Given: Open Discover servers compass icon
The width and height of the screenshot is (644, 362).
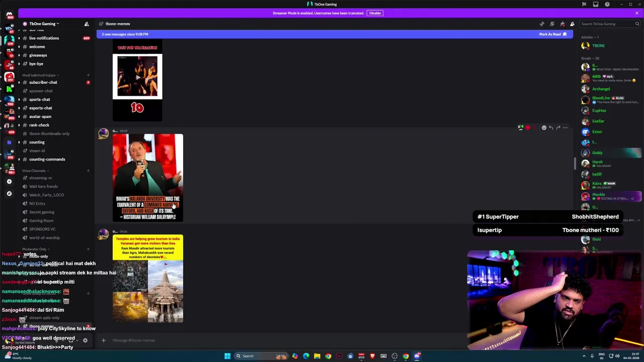Looking at the screenshot, I should tap(9, 194).
